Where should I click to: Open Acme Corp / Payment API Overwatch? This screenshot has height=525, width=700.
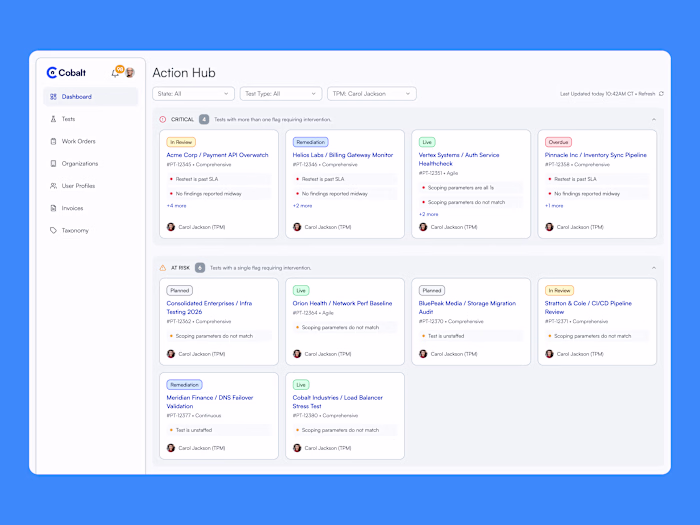click(217, 155)
